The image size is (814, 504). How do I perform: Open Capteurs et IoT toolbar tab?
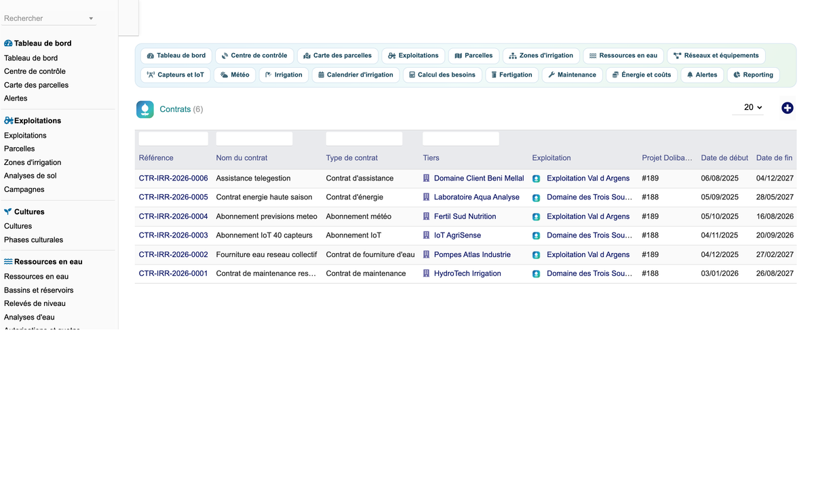176,75
